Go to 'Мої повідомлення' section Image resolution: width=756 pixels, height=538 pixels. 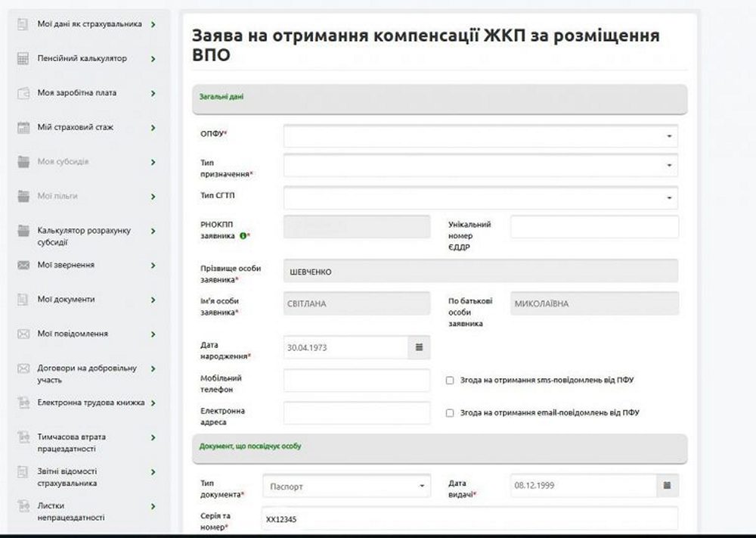[73, 334]
